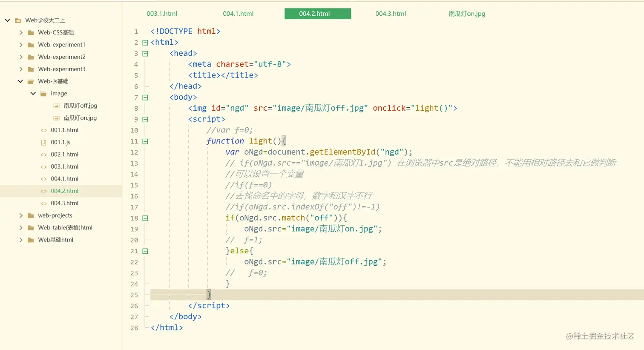Screen dimensions: 644x350
Task: Click the closing brace on line 25
Action: click(x=209, y=295)
